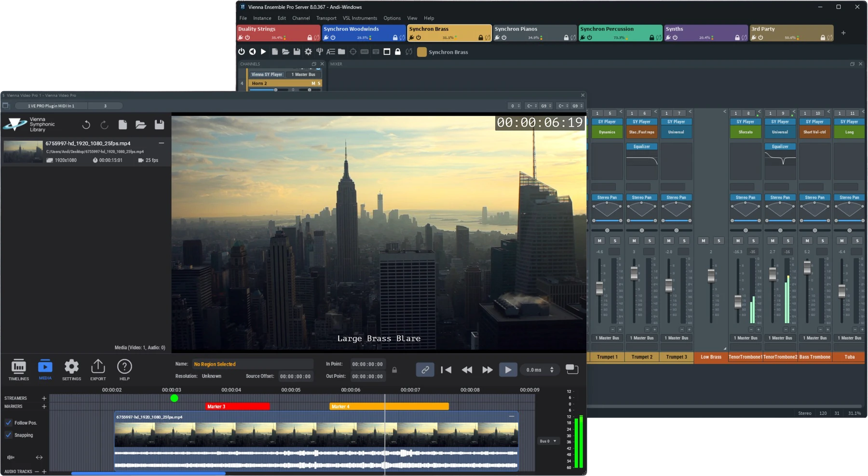Add a new streamer with plus button
This screenshot has height=476, width=868.
pos(44,398)
